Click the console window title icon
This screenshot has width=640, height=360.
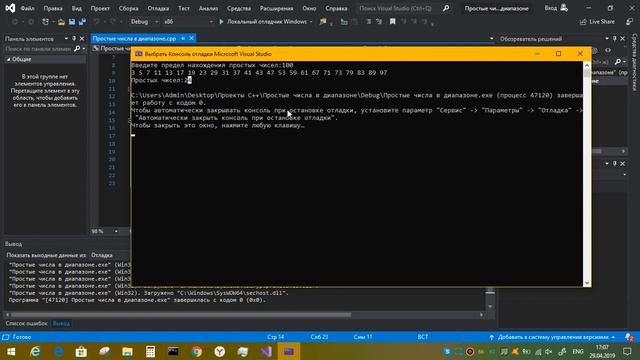pos(138,54)
